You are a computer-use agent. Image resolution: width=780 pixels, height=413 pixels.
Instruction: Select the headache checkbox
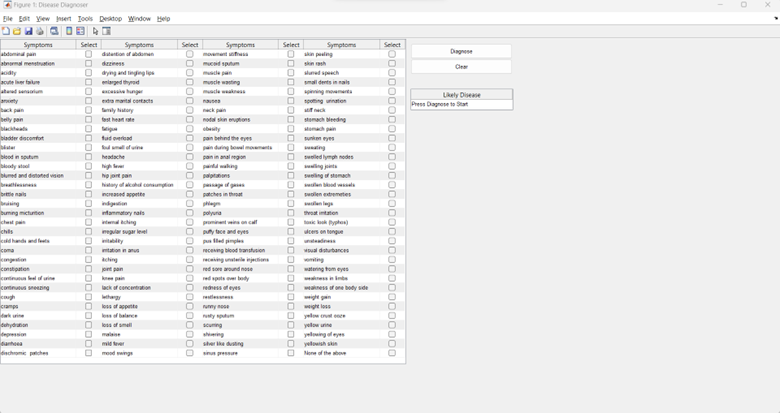[190, 157]
